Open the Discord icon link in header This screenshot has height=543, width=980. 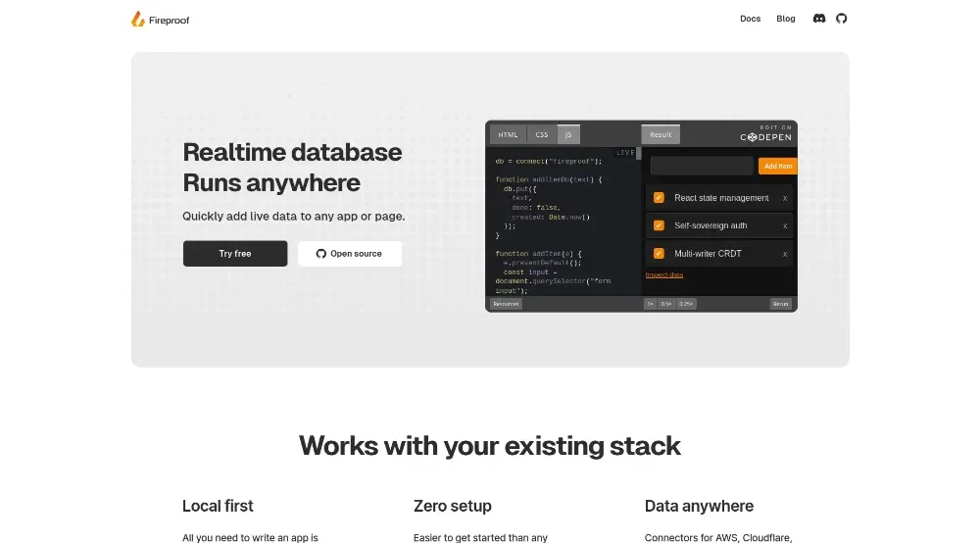819,19
